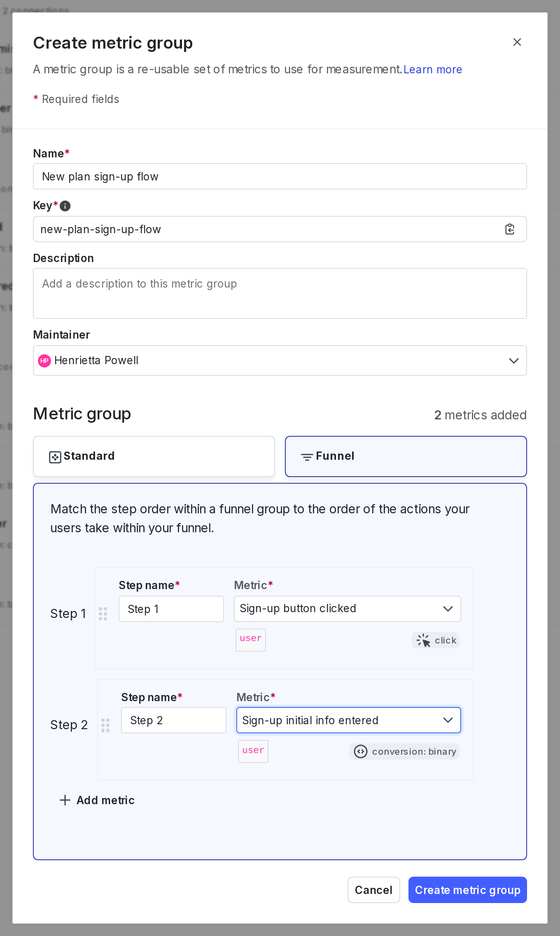Screen dimensions: 560x936
Task: Click the conversion: binary badge icon
Action: click(361, 751)
